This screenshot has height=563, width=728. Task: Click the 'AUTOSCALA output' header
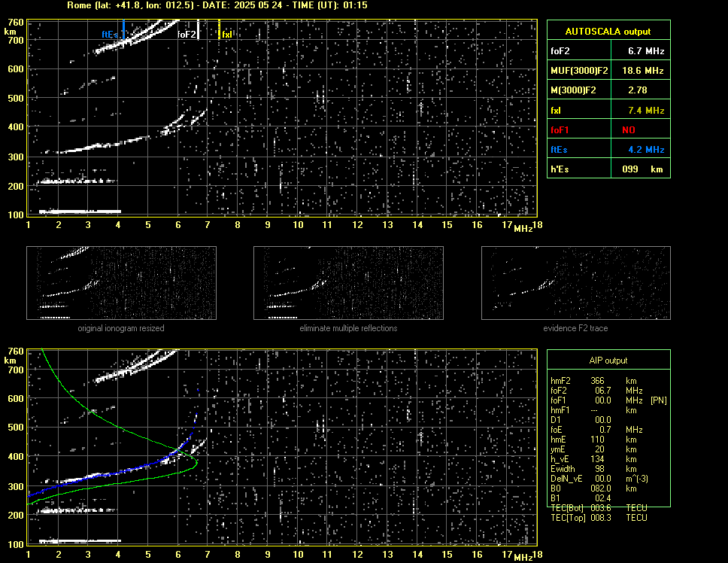[608, 31]
